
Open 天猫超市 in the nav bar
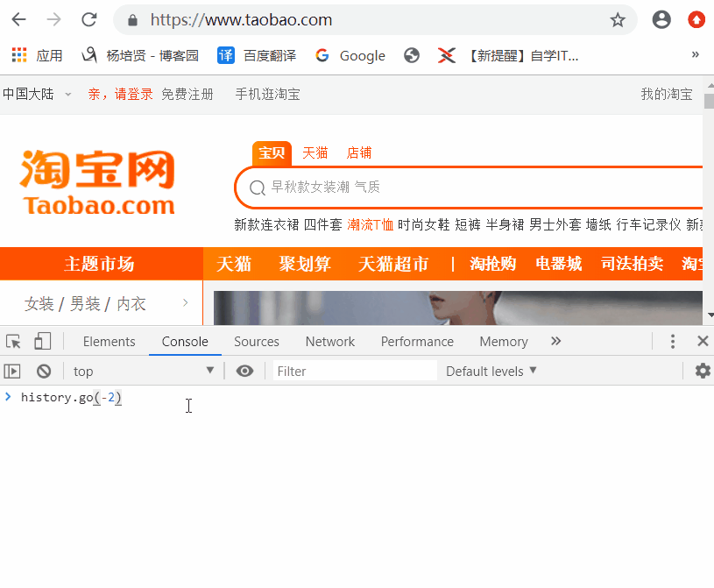tap(393, 264)
